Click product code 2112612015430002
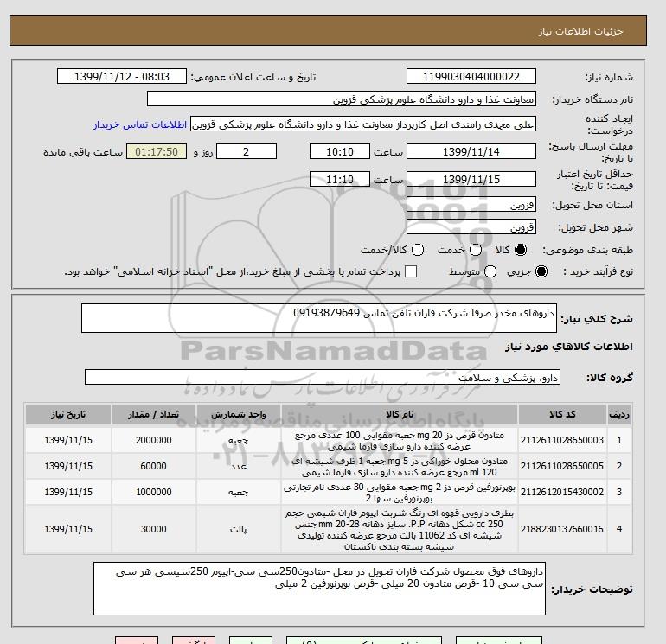The height and width of the screenshot is (644, 666). coord(562,492)
